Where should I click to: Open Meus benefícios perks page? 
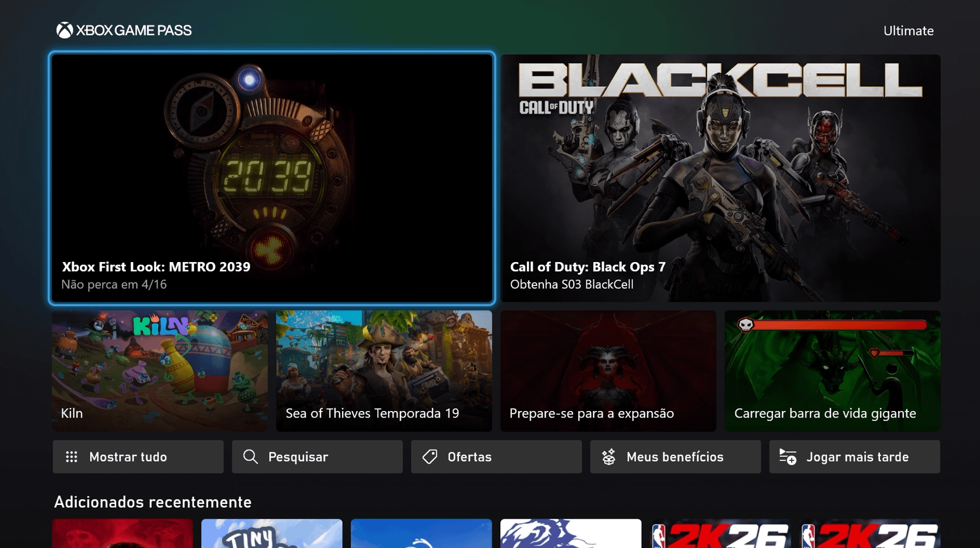point(675,457)
